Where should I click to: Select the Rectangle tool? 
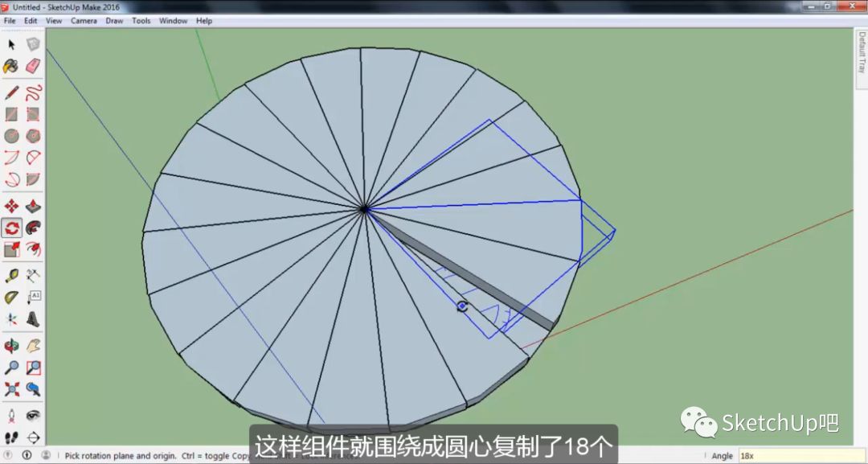click(x=11, y=114)
